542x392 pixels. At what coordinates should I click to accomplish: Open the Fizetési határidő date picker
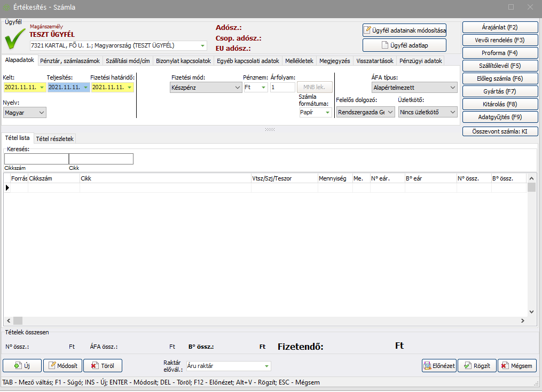click(130, 88)
